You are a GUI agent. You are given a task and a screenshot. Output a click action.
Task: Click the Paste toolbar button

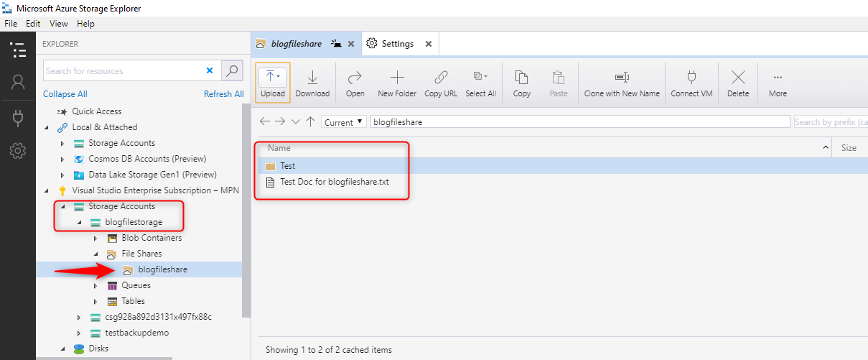[x=559, y=83]
